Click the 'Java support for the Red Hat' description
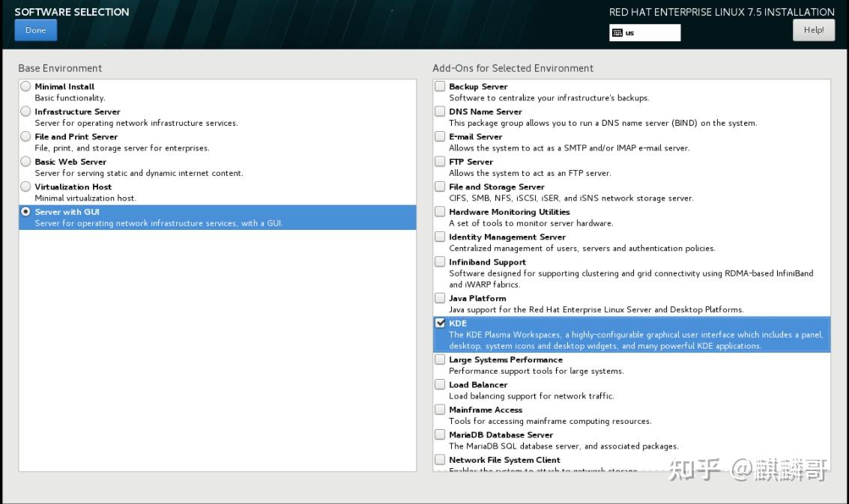849x504 pixels. (596, 309)
